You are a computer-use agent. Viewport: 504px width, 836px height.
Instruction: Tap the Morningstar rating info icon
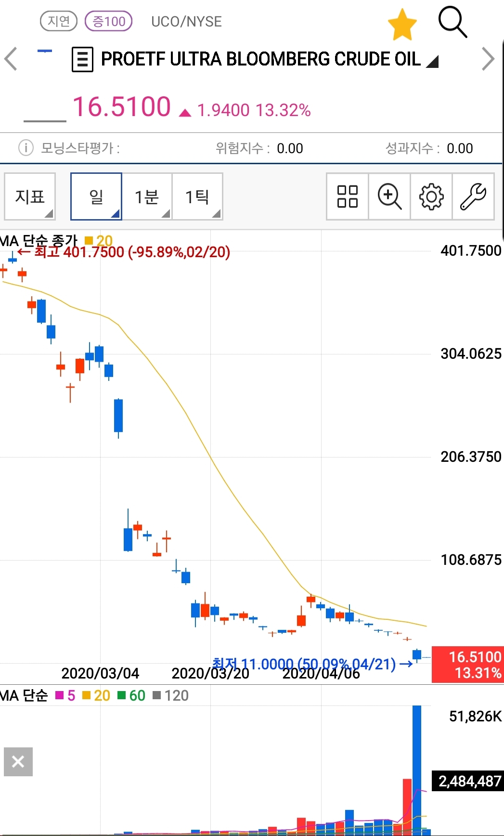click(x=26, y=148)
